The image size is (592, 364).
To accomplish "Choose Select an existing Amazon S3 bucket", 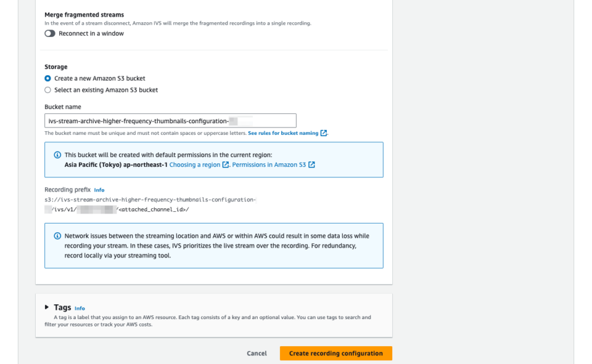I will [x=47, y=90].
